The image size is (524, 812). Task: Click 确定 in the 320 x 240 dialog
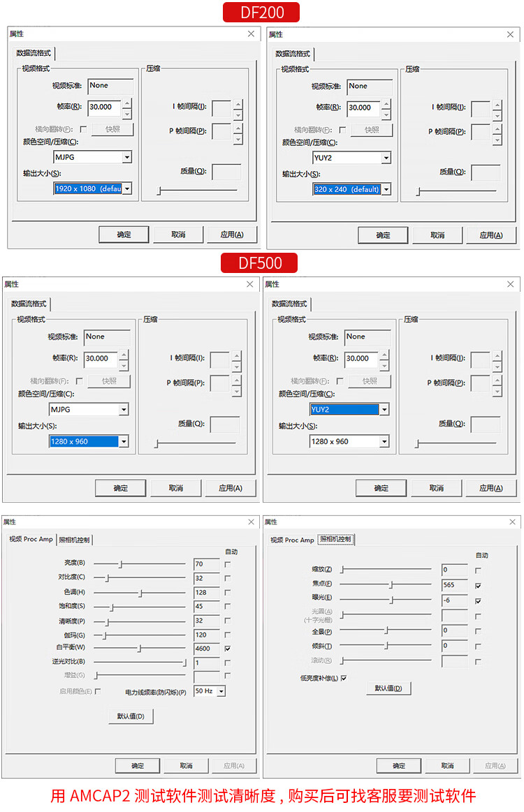click(383, 235)
